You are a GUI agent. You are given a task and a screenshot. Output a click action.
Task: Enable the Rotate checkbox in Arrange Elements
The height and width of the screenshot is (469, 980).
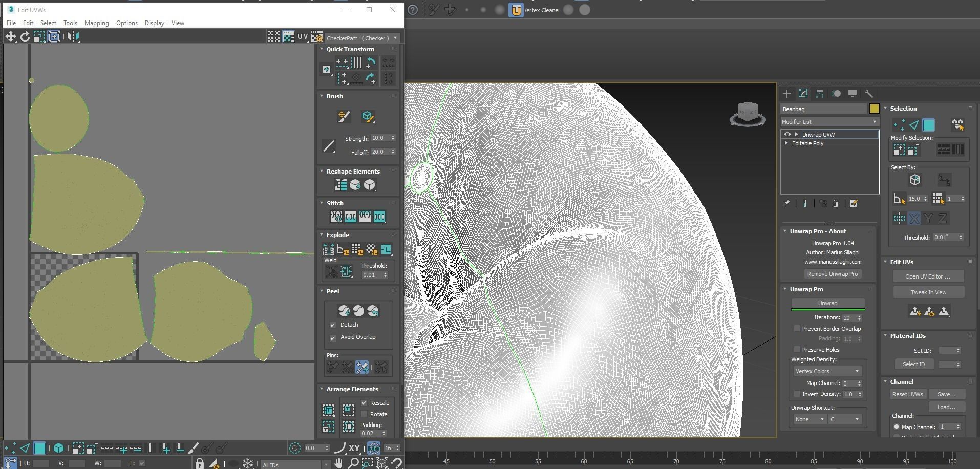tap(364, 414)
